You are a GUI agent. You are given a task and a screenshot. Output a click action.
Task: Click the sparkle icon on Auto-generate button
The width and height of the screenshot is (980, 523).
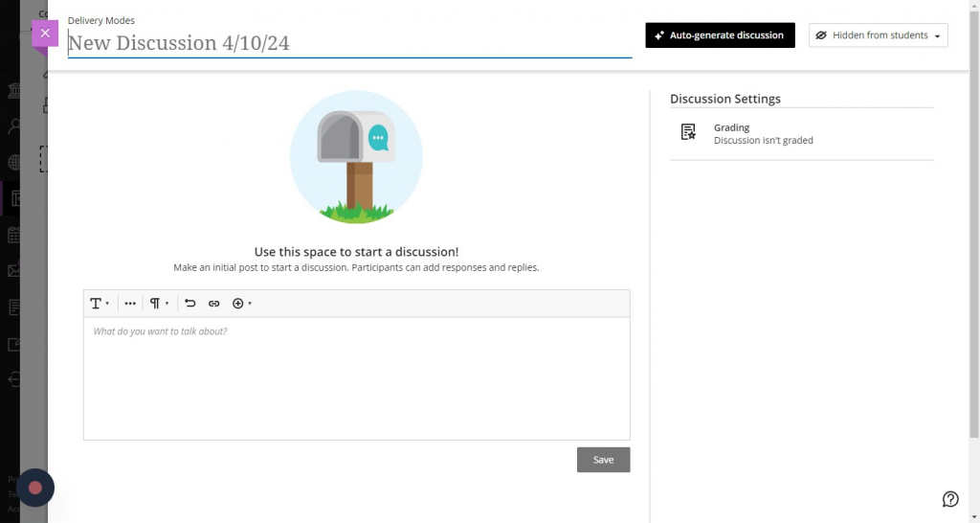[658, 35]
